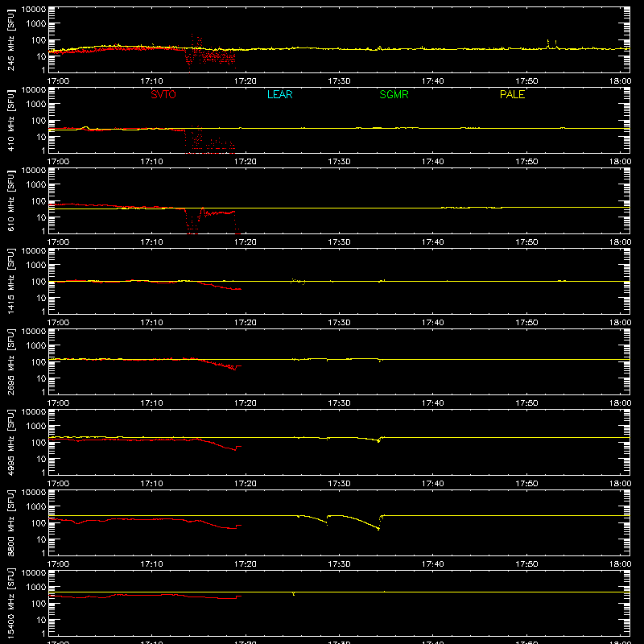Select the 1415 MHz [SFU] axis label

(x=11, y=281)
